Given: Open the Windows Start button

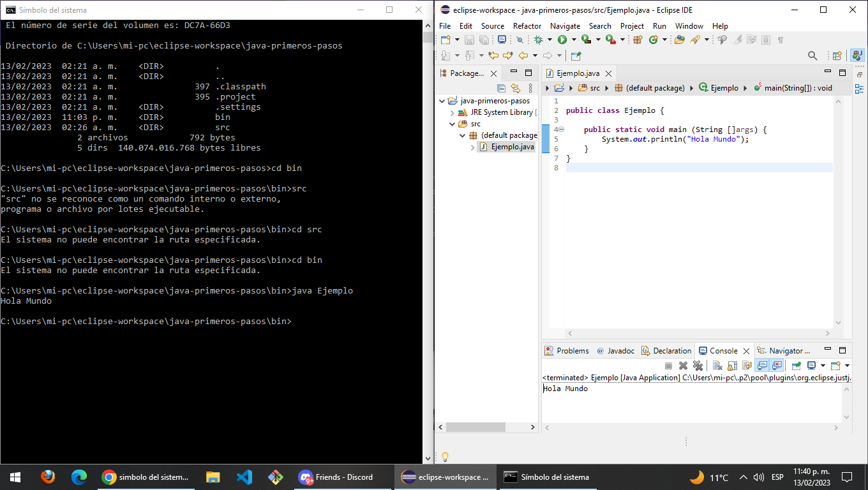Looking at the screenshot, I should click(15, 477).
